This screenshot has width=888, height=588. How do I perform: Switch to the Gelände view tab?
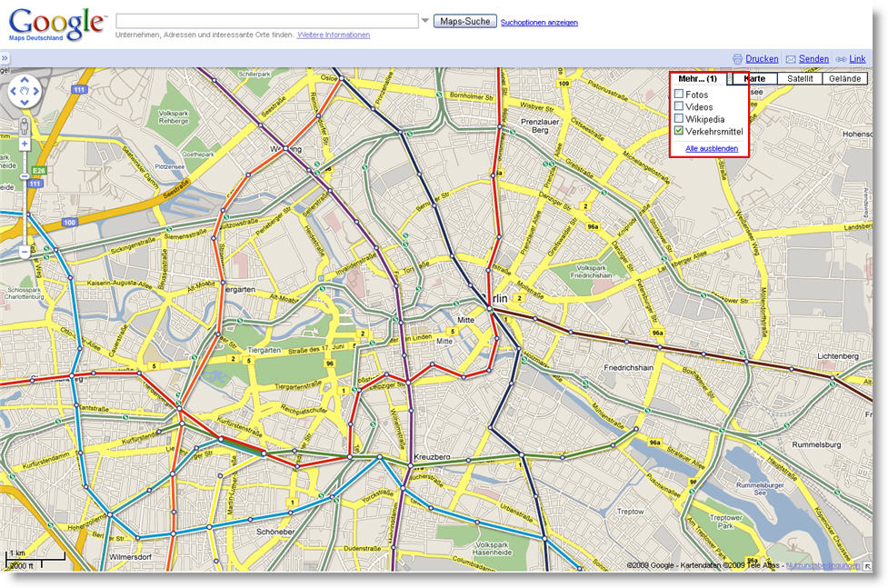(844, 78)
